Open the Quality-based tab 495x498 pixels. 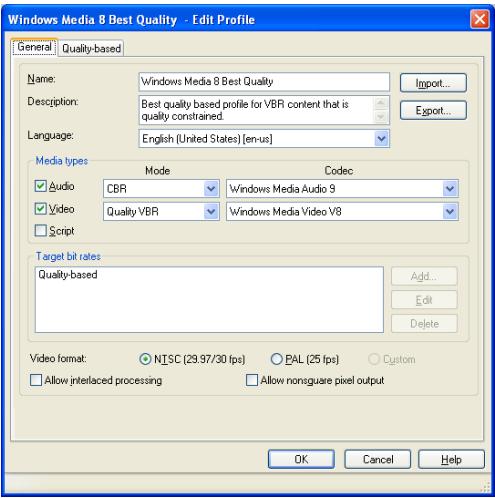click(91, 49)
